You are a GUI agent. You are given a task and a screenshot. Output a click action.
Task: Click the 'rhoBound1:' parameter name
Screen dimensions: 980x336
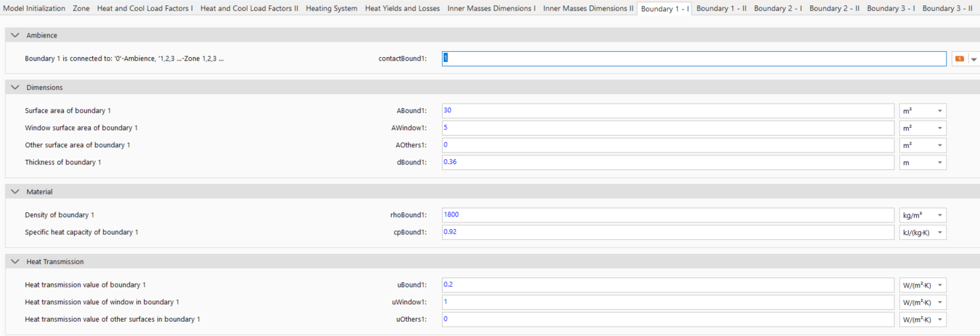click(x=409, y=215)
